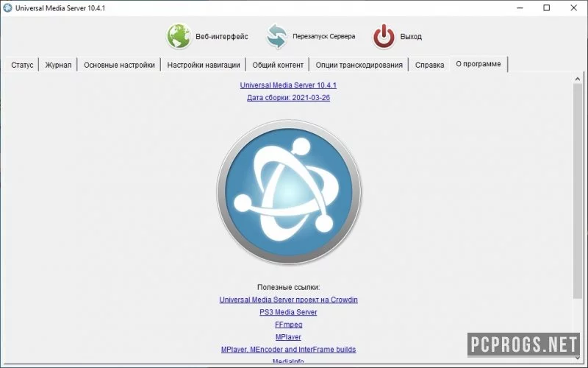This screenshot has height=368, width=588.
Task: Open the Общий контент tab
Action: pos(278,65)
